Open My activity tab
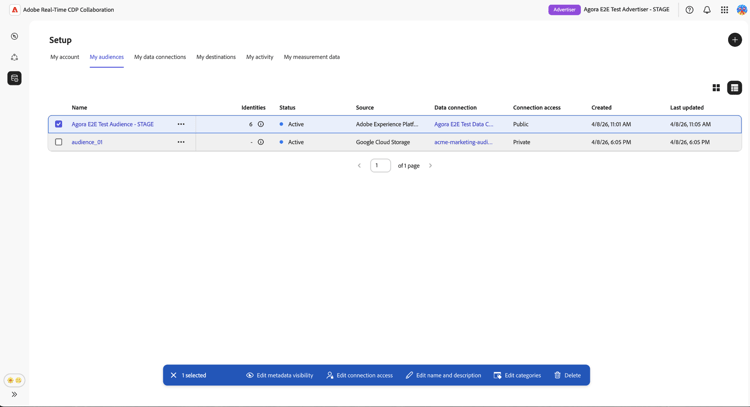Screen dimensions: 750x407 (260, 57)
